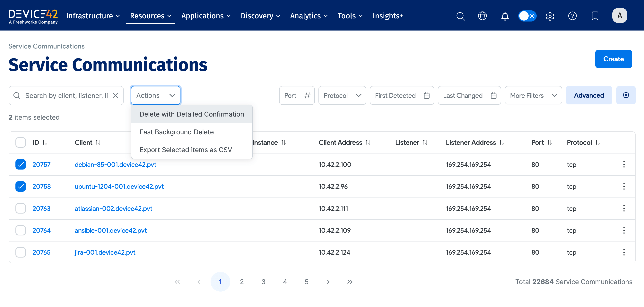
Task: Toggle the light/dark theme switch
Action: point(527,16)
